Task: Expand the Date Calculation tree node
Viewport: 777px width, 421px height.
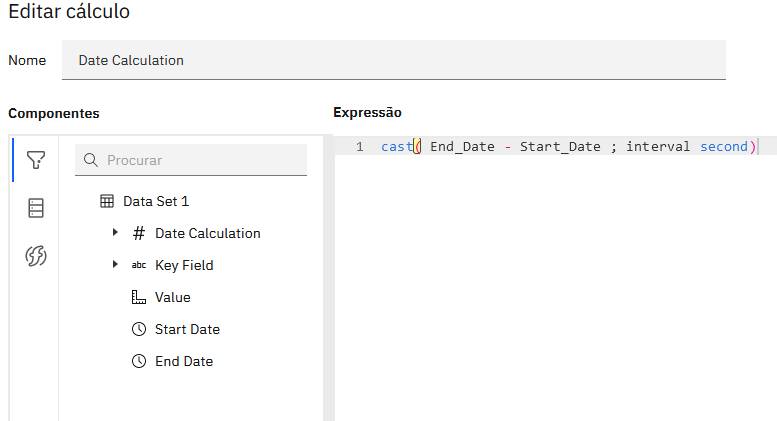Action: pos(115,233)
